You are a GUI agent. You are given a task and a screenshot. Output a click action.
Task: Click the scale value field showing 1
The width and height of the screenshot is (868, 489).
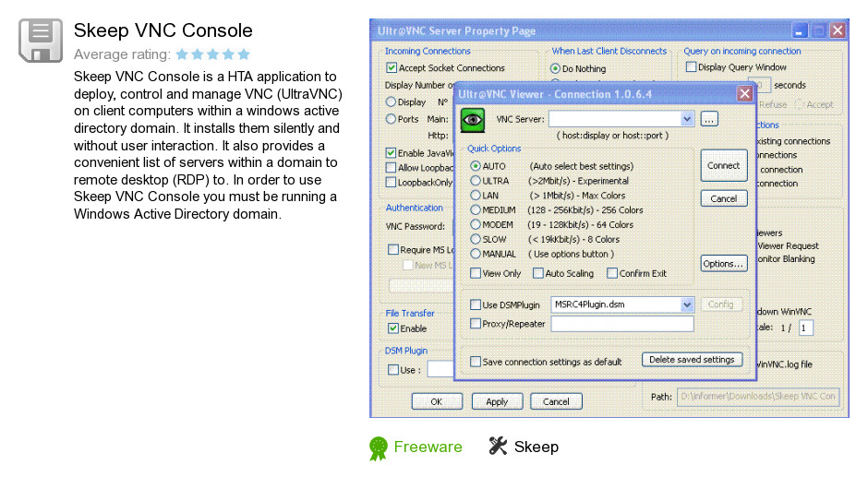coord(806,328)
